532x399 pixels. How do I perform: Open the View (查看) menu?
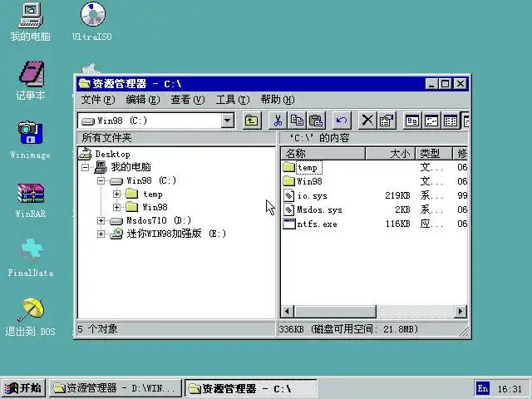point(188,100)
